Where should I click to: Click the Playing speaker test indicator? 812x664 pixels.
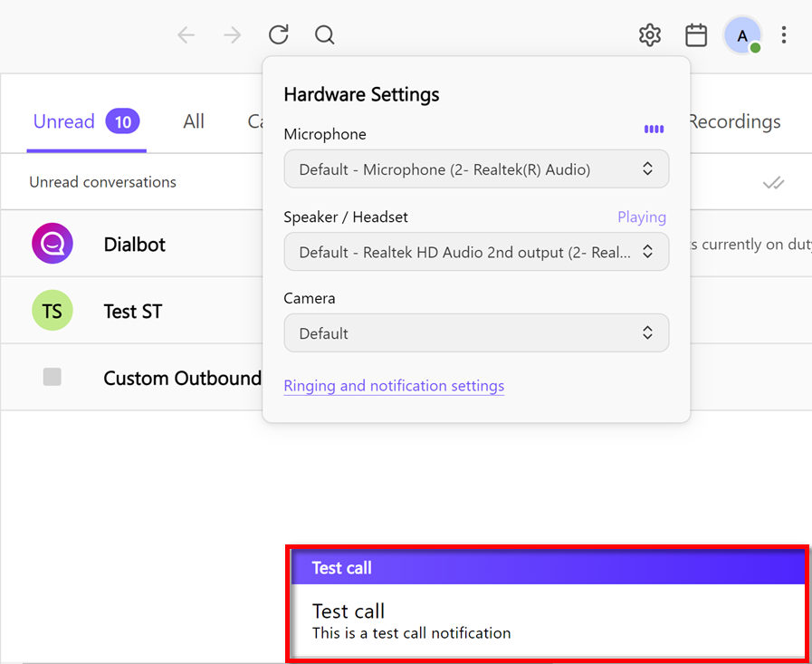point(642,217)
